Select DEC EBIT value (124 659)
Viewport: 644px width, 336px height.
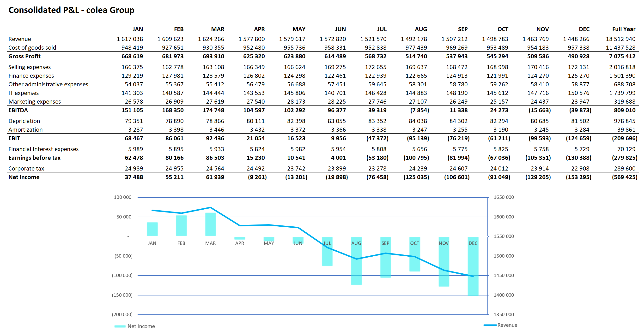click(578, 138)
